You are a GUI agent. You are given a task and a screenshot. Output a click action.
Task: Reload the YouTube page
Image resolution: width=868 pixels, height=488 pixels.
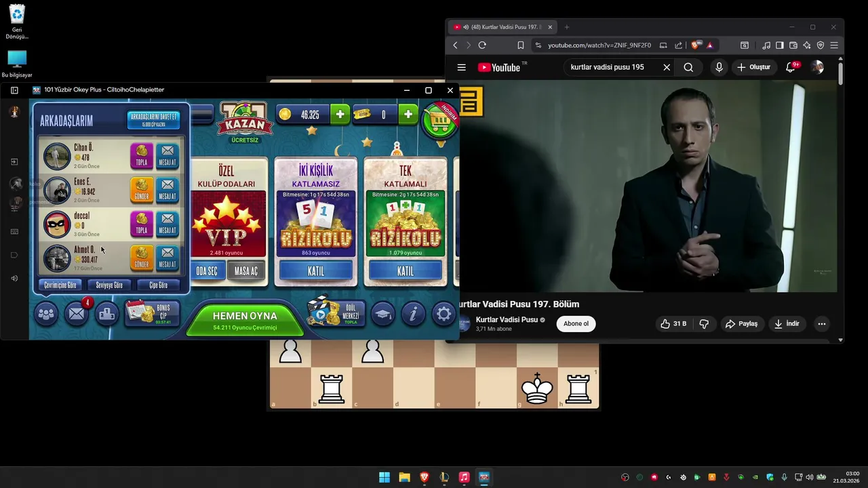[482, 45]
